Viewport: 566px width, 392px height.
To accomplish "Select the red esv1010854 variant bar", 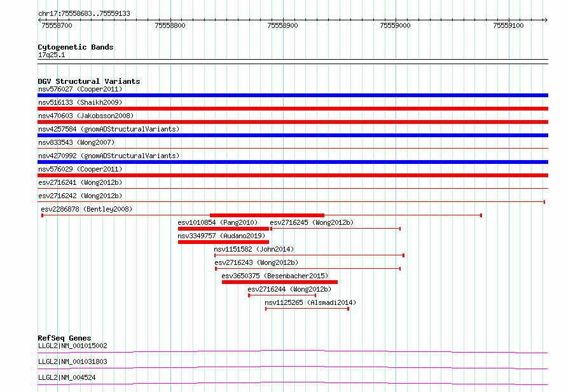I will click(223, 229).
